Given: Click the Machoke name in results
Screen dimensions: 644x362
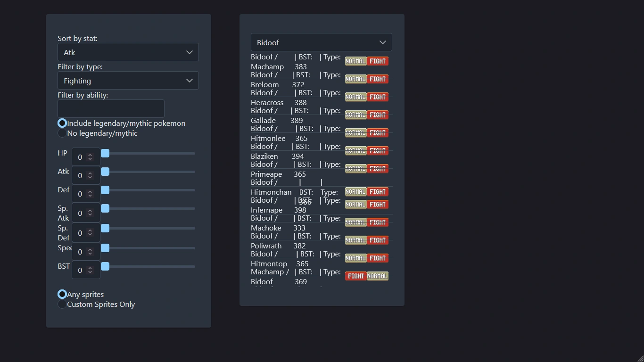Looking at the screenshot, I should pos(266,228).
